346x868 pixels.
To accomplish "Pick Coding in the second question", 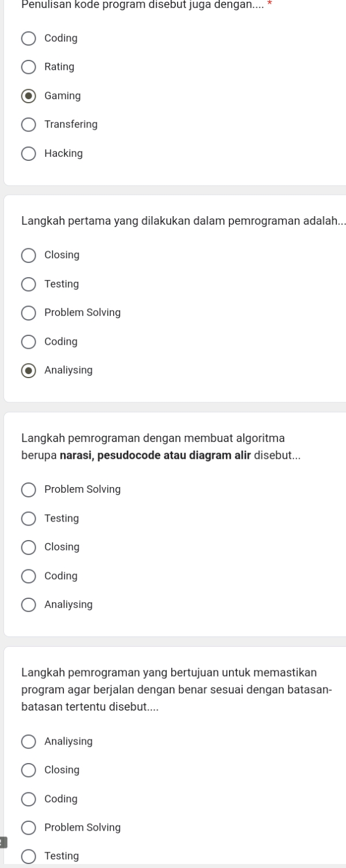I will tap(28, 341).
